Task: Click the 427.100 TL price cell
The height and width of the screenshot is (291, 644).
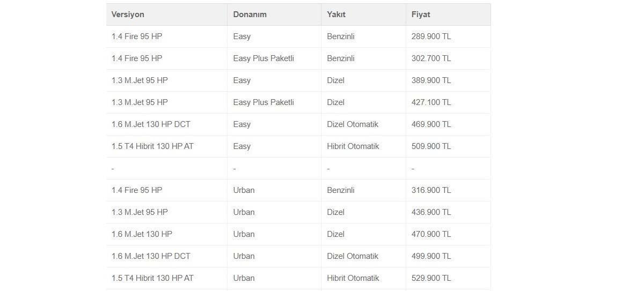Action: click(x=431, y=102)
